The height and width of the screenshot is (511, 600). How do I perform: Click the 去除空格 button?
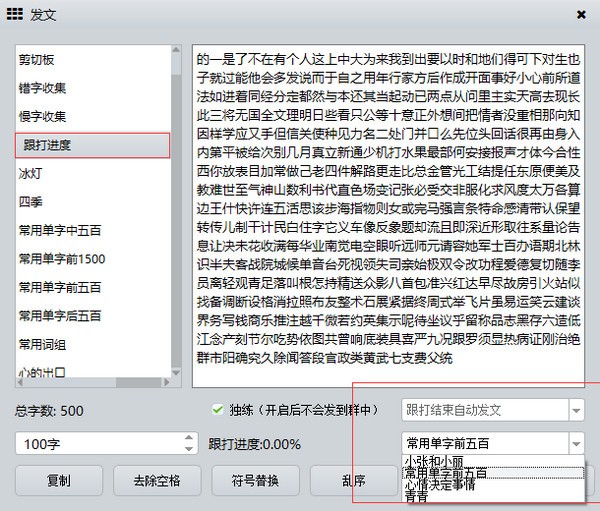(156, 480)
